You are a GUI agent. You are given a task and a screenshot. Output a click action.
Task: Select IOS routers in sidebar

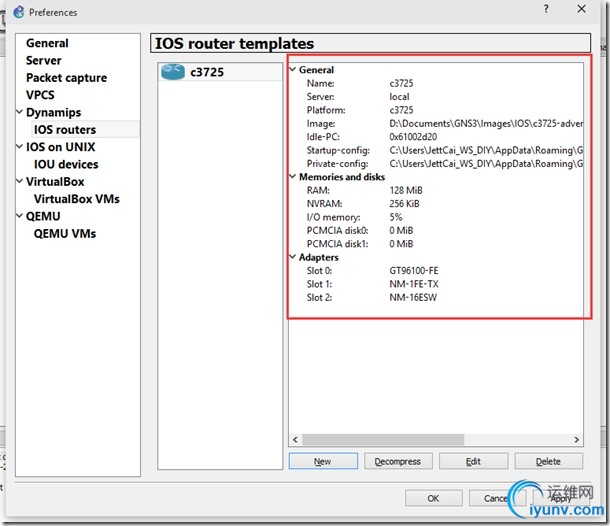pyautogui.click(x=65, y=130)
